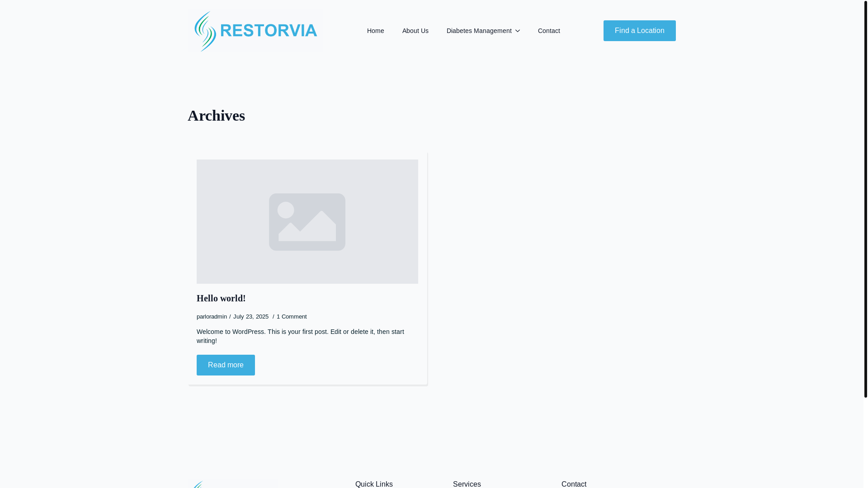The image size is (868, 488).
Task: Go to About Us page
Action: (415, 31)
